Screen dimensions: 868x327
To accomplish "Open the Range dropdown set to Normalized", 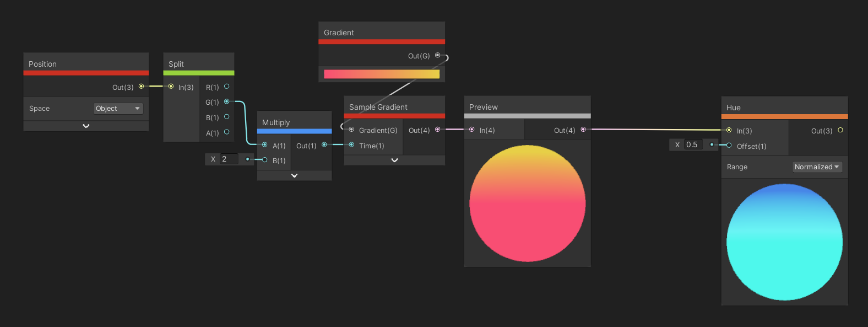I will (x=817, y=167).
